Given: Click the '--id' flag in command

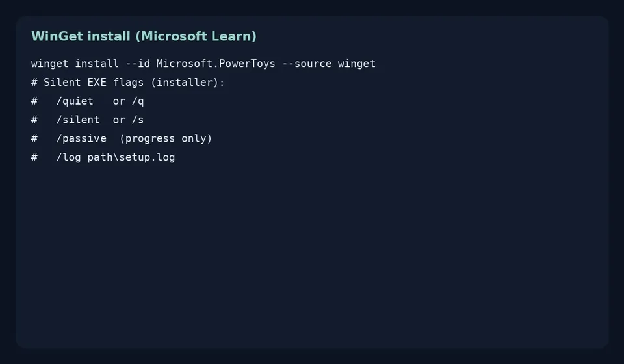Looking at the screenshot, I should (x=138, y=64).
